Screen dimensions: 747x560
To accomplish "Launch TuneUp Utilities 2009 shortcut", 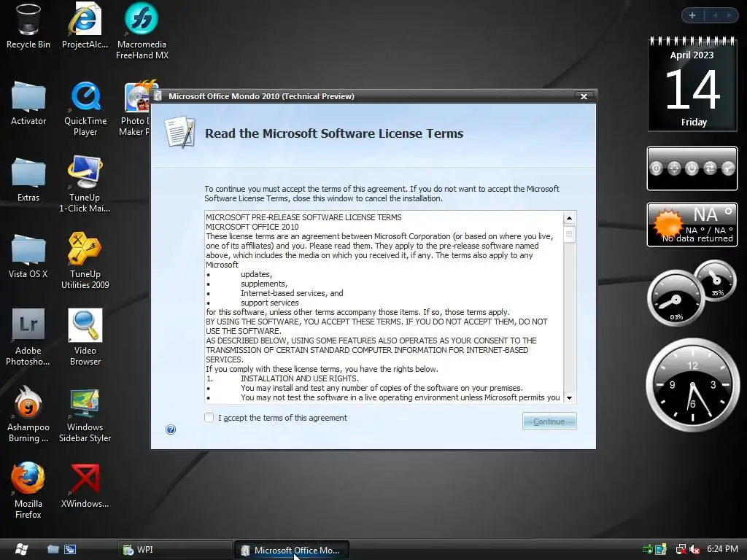I will (x=85, y=261).
